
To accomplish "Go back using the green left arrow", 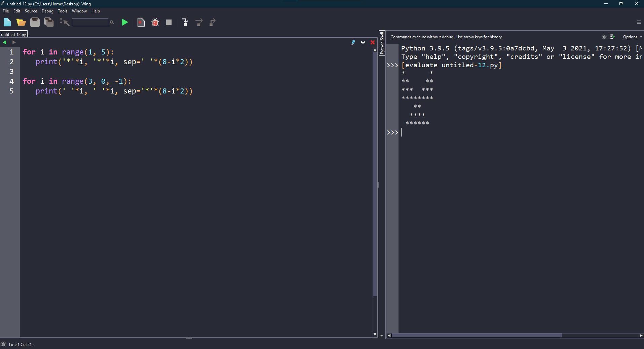I will 4,42.
